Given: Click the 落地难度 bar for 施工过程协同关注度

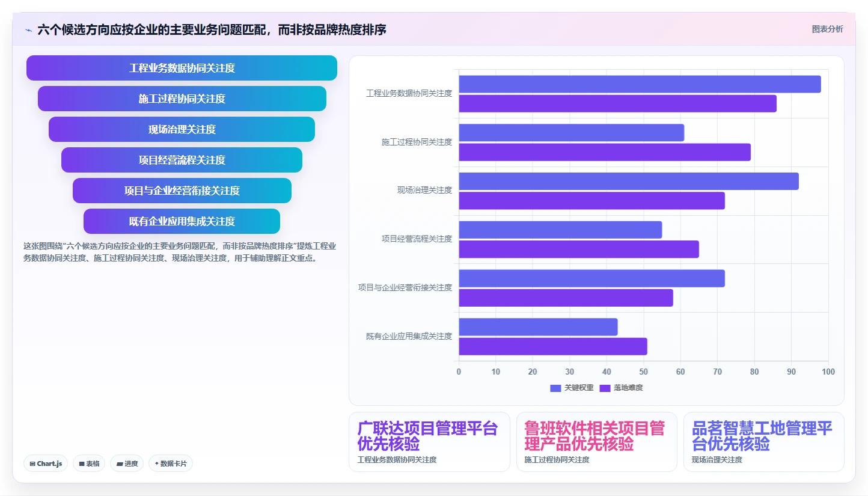Looking at the screenshot, I should 605,152.
